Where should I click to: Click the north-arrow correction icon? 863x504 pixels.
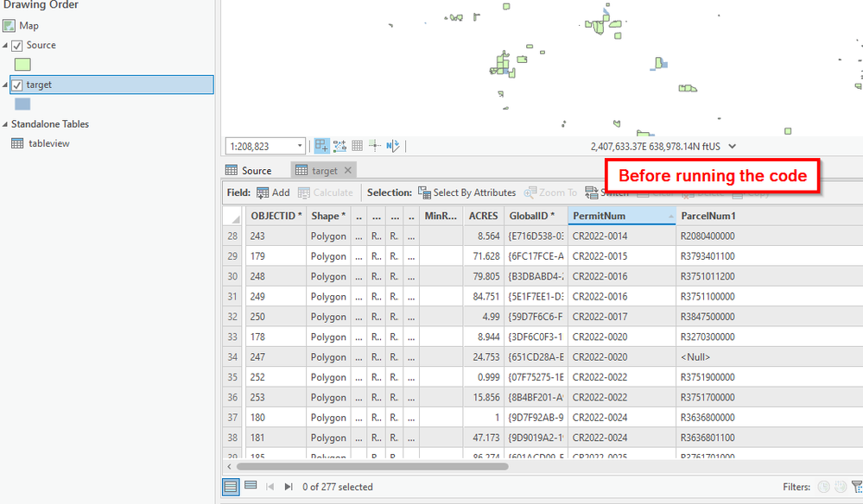click(392, 146)
